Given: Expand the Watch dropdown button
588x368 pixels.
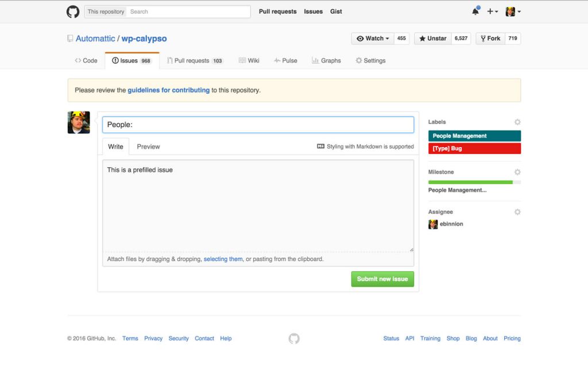Looking at the screenshot, I should click(373, 39).
